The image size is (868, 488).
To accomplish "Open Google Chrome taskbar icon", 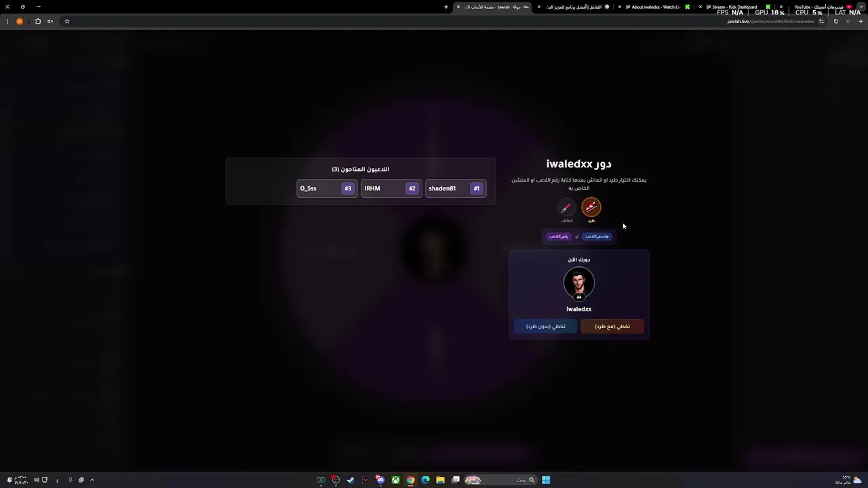I will point(410,480).
